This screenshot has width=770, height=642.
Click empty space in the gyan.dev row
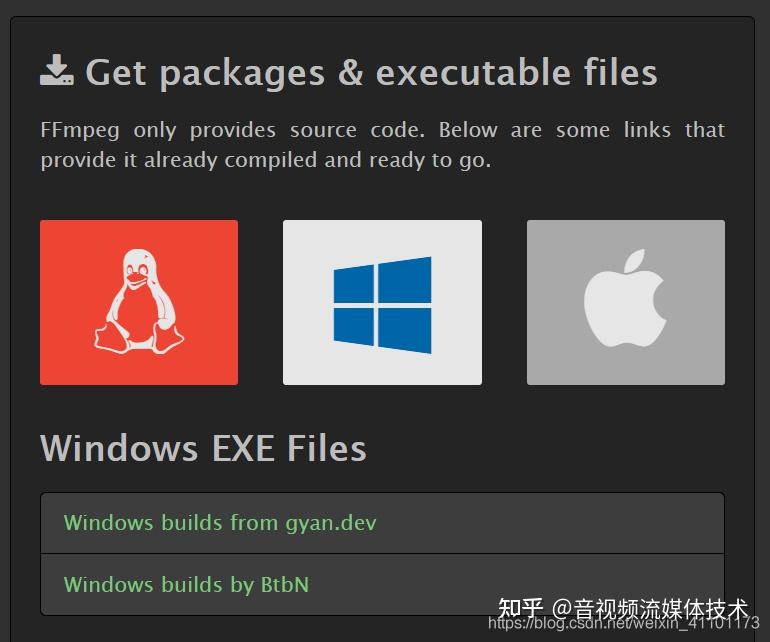tap(550, 523)
